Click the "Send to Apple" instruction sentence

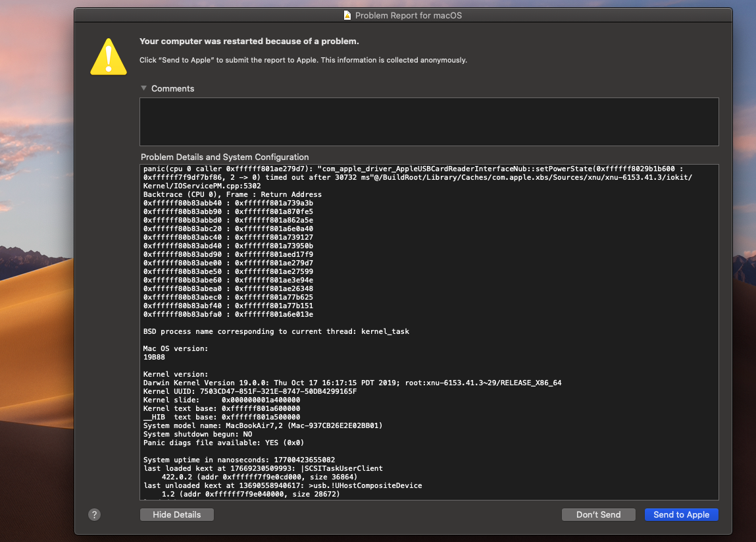[x=303, y=60]
